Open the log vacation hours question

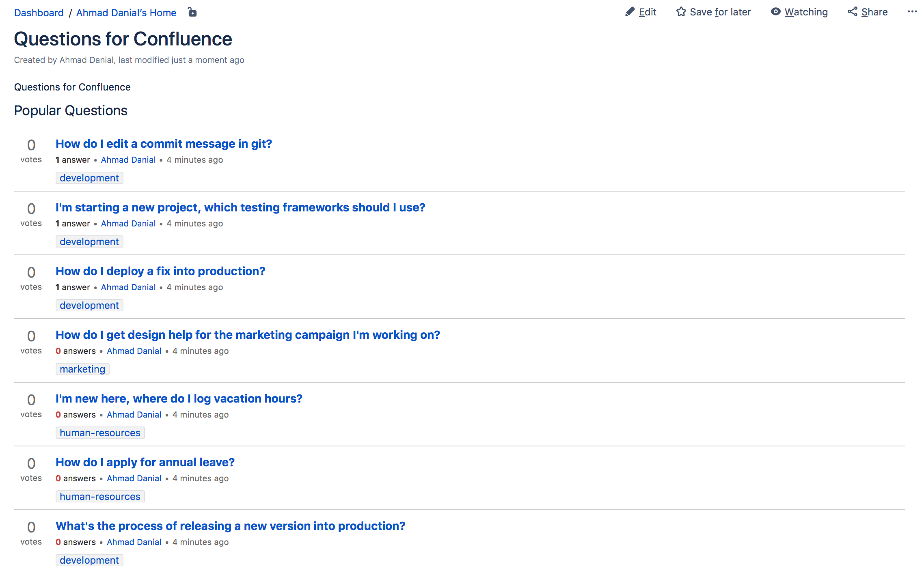(179, 399)
